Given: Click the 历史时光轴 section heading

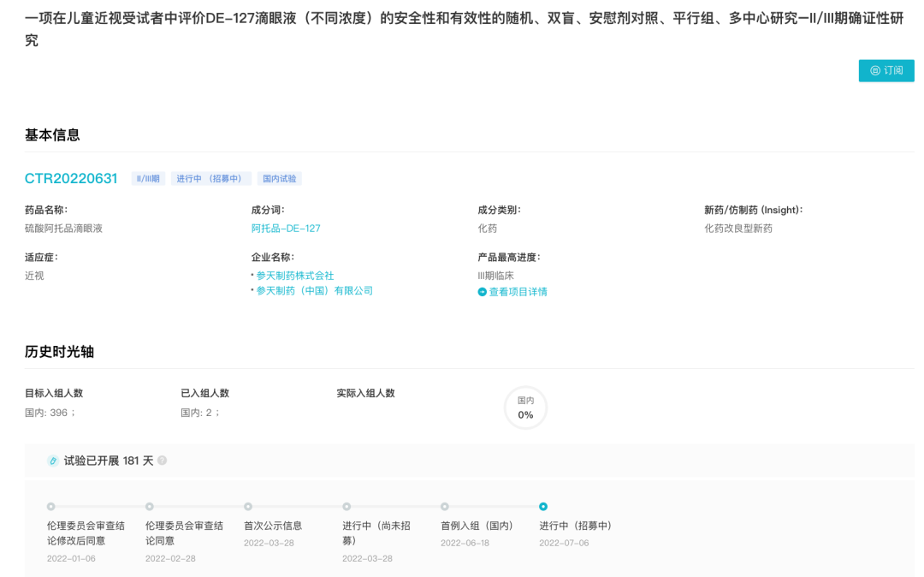Looking at the screenshot, I should 59,352.
